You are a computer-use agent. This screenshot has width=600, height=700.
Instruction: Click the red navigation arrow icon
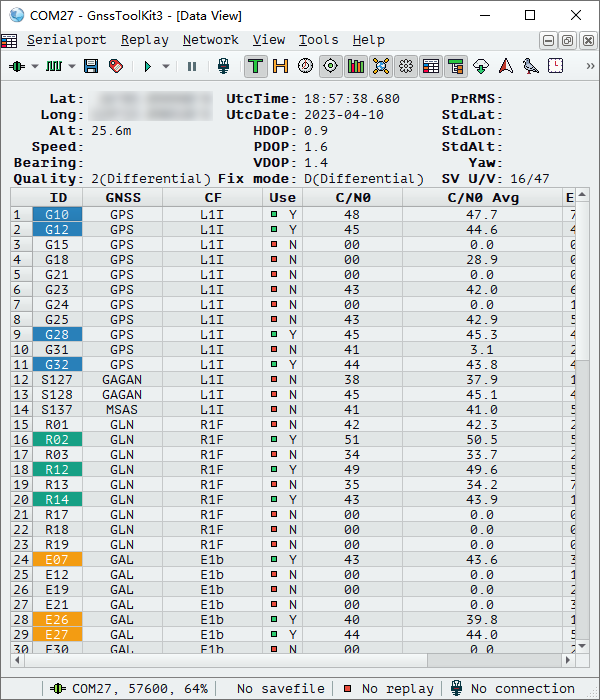[x=506, y=66]
